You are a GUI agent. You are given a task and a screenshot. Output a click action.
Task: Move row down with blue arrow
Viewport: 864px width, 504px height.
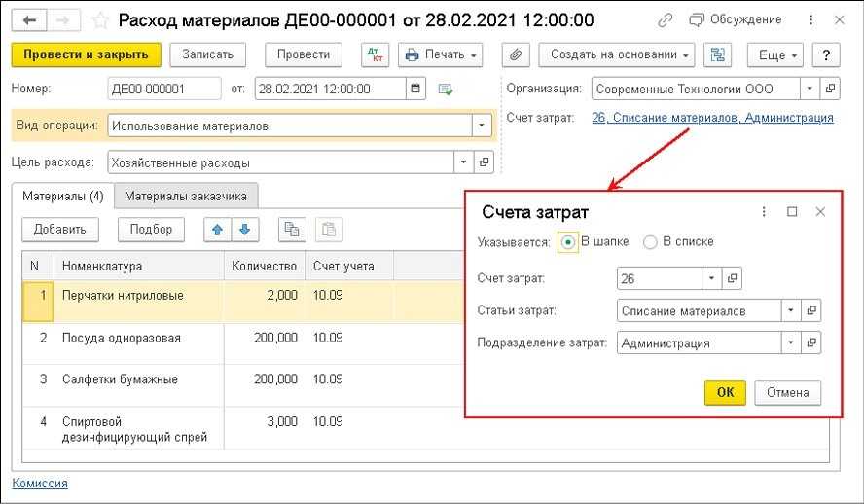244,230
